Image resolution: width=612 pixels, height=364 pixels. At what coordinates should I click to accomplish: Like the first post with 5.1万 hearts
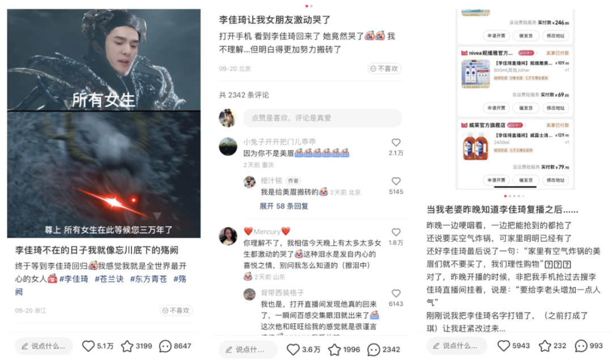point(88,346)
